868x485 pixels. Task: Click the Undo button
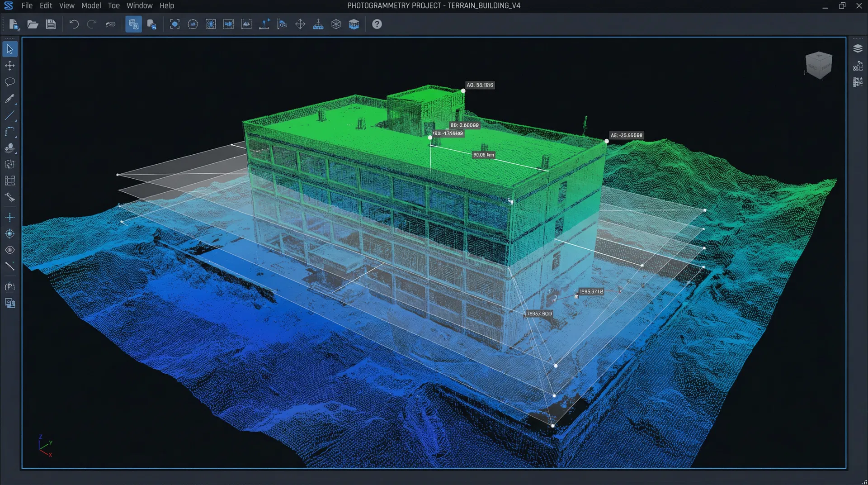pos(74,24)
